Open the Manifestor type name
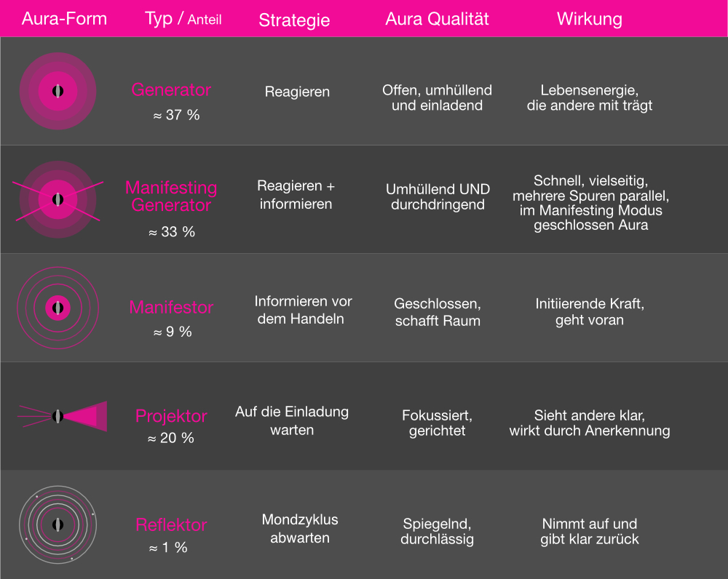Screen dimensions: 728x579 pos(171,307)
